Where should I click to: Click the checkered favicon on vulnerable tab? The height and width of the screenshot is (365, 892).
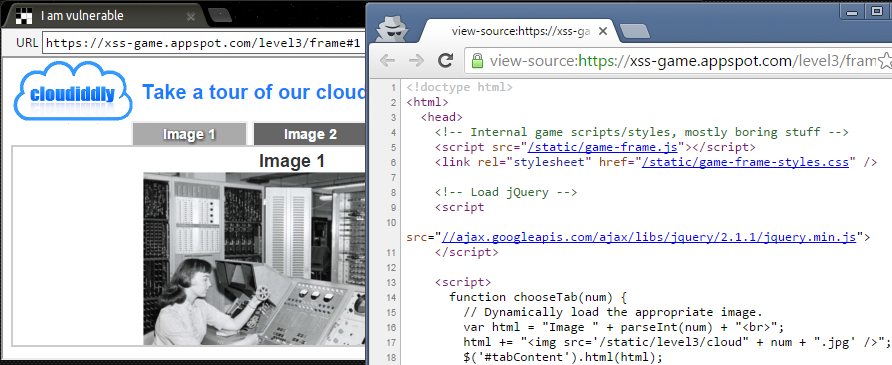pyautogui.click(x=23, y=16)
